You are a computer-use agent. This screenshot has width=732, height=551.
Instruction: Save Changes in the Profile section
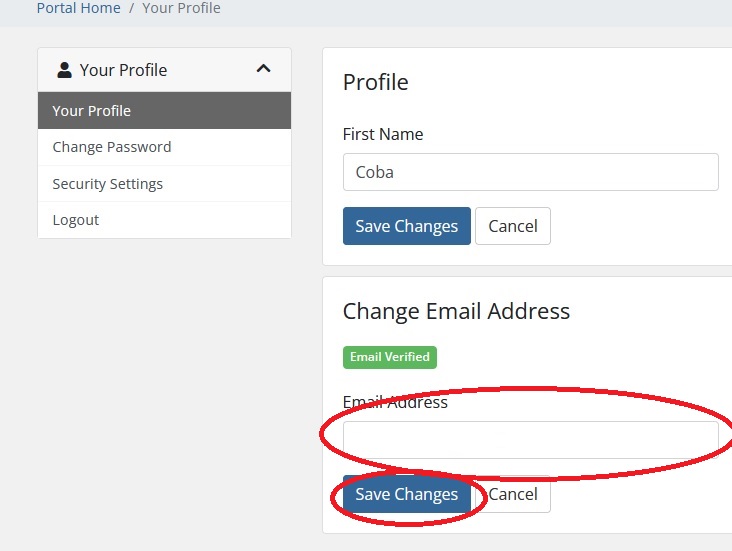(x=406, y=226)
